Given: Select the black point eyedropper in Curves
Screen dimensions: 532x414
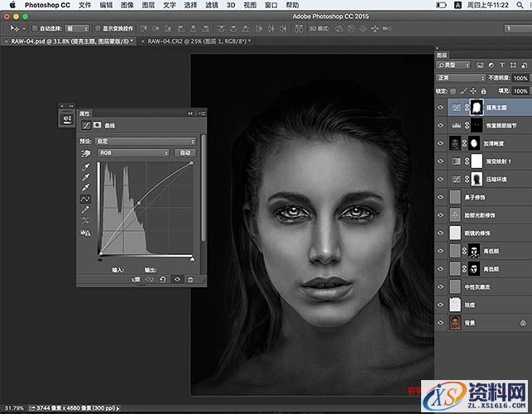Looking at the screenshot, I should [85, 166].
